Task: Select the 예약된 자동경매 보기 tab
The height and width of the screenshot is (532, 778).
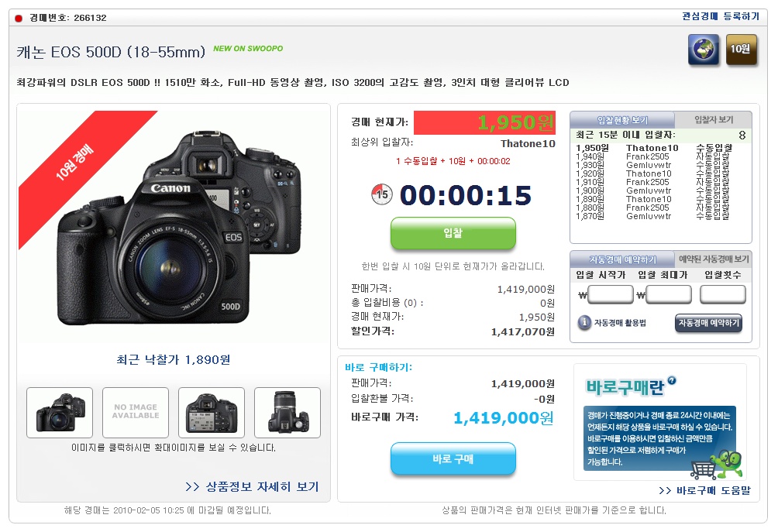Action: click(714, 259)
